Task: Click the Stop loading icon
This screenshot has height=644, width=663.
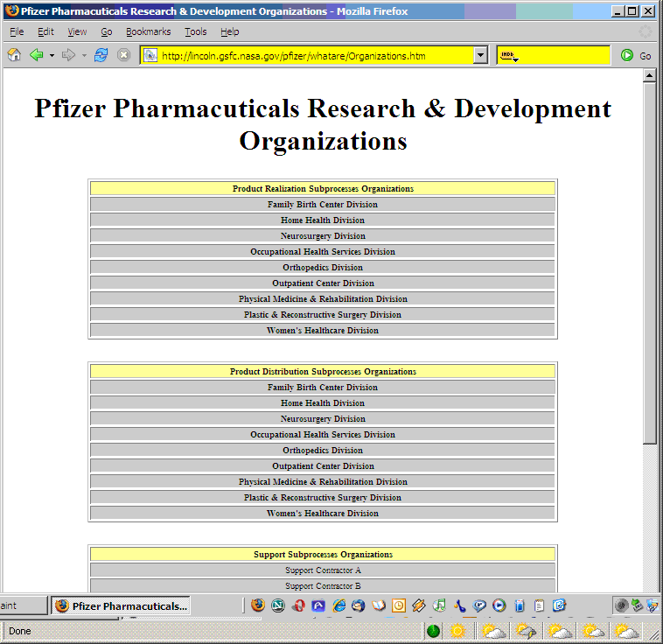Action: click(x=123, y=55)
